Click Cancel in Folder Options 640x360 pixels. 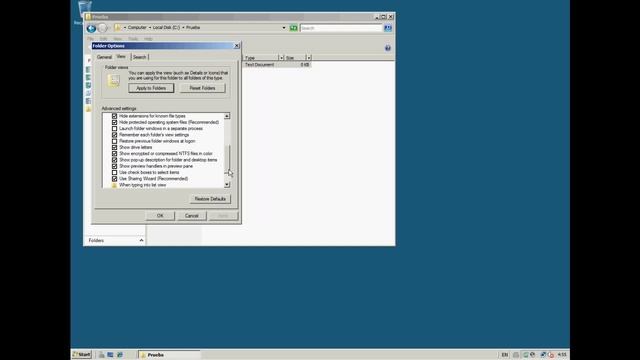[191, 216]
